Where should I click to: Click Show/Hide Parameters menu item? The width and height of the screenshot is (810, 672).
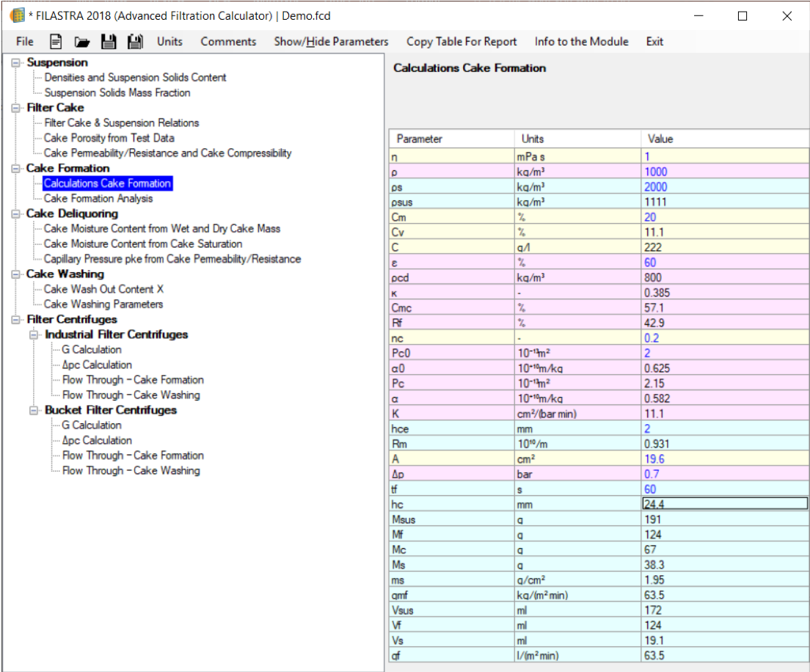click(x=331, y=41)
